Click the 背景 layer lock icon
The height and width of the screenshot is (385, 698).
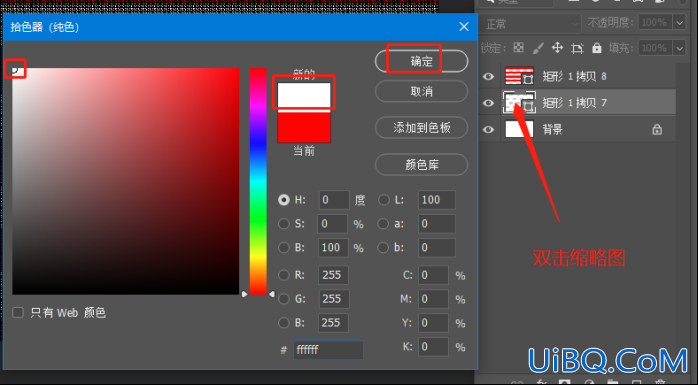coord(657,130)
